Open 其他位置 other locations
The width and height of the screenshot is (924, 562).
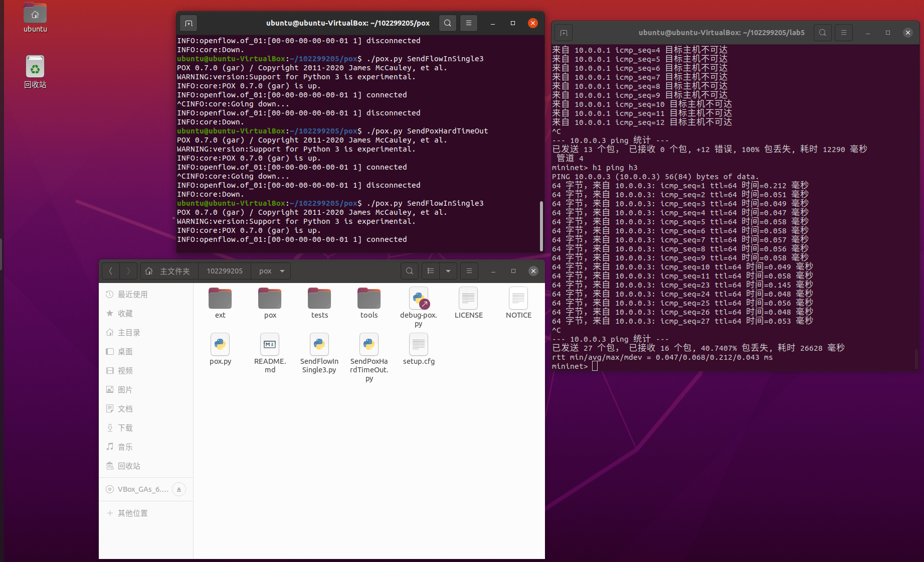(x=146, y=513)
